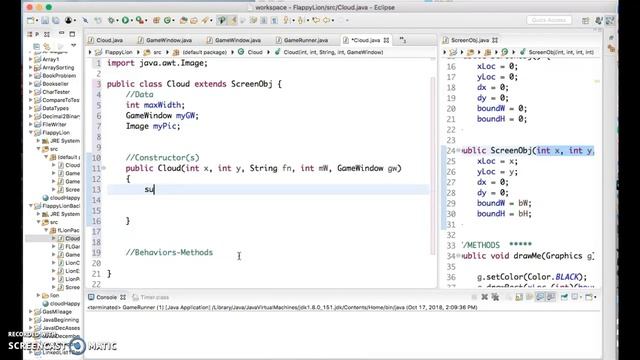Toggle show console on standard out

point(540,297)
